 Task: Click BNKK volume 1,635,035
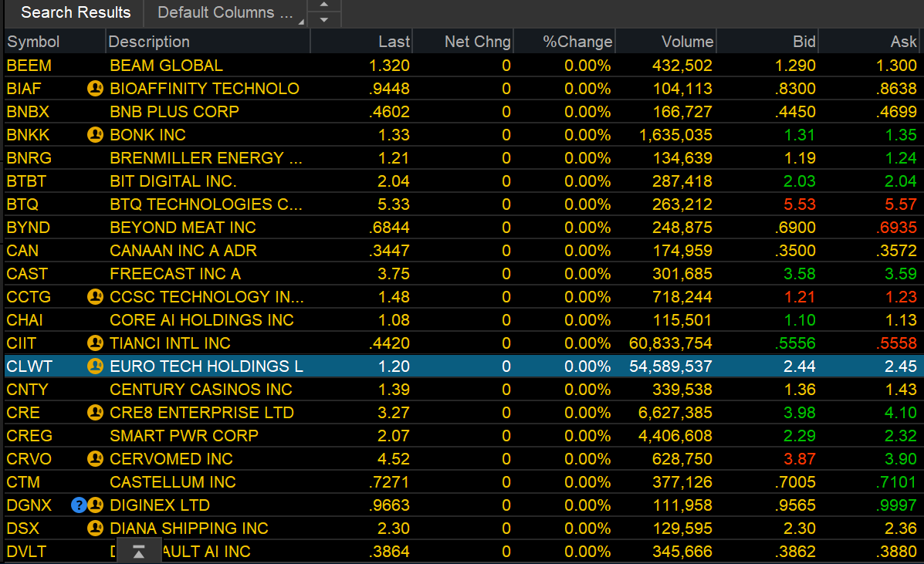click(676, 135)
